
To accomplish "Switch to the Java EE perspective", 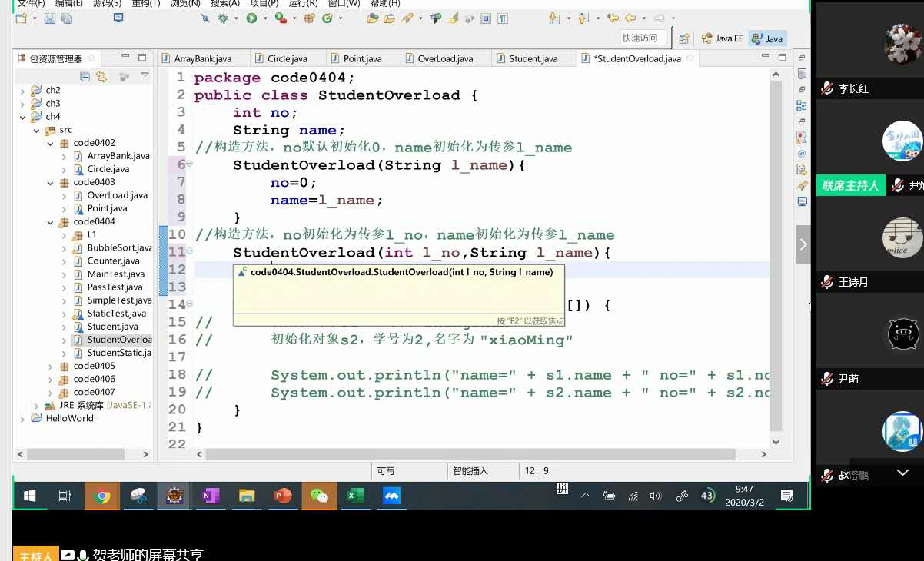I will [x=722, y=38].
